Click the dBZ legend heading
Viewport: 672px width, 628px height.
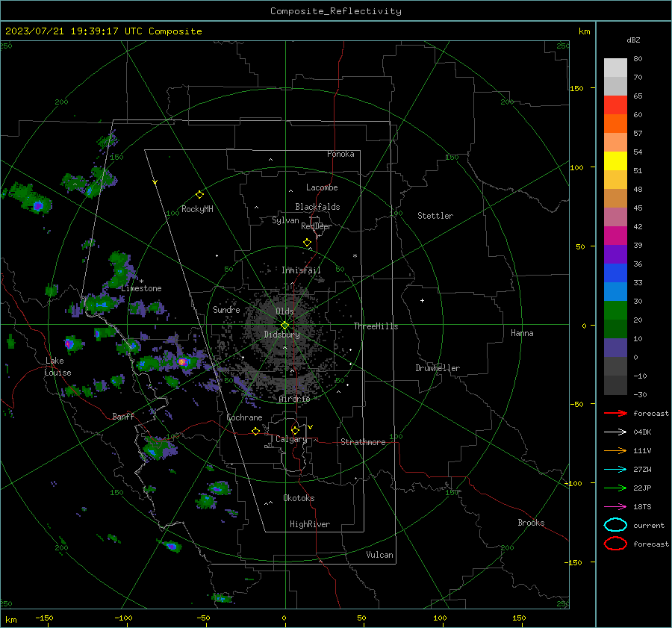click(x=633, y=40)
